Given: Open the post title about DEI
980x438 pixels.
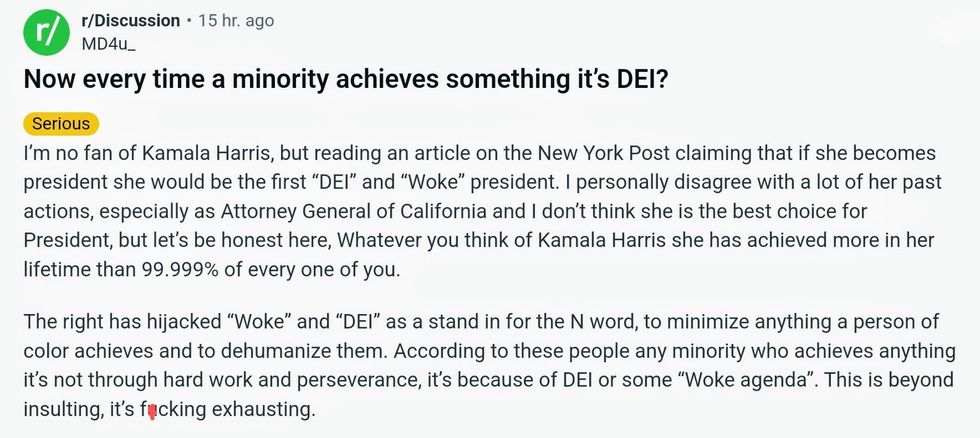Looking at the screenshot, I should [x=345, y=79].
